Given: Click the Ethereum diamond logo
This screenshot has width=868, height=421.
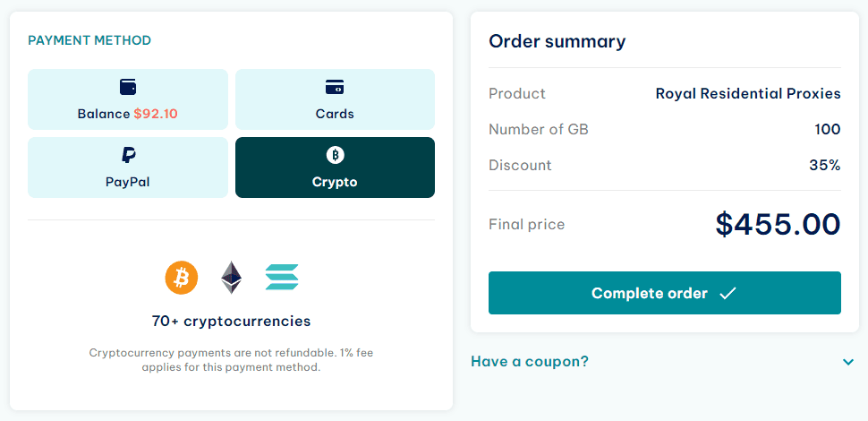Looking at the screenshot, I should click(x=232, y=278).
